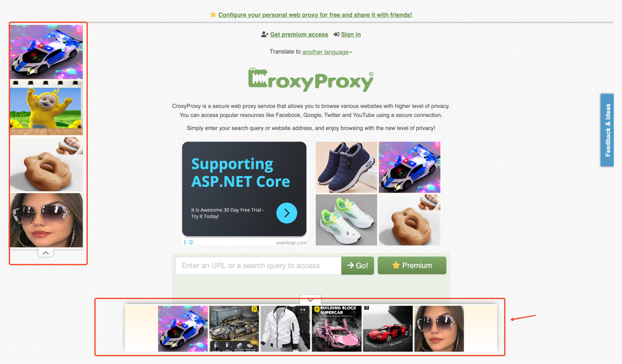This screenshot has width=622, height=364.
Task: Click the blue circular arrow on the ASP.NET ad
Action: (287, 213)
